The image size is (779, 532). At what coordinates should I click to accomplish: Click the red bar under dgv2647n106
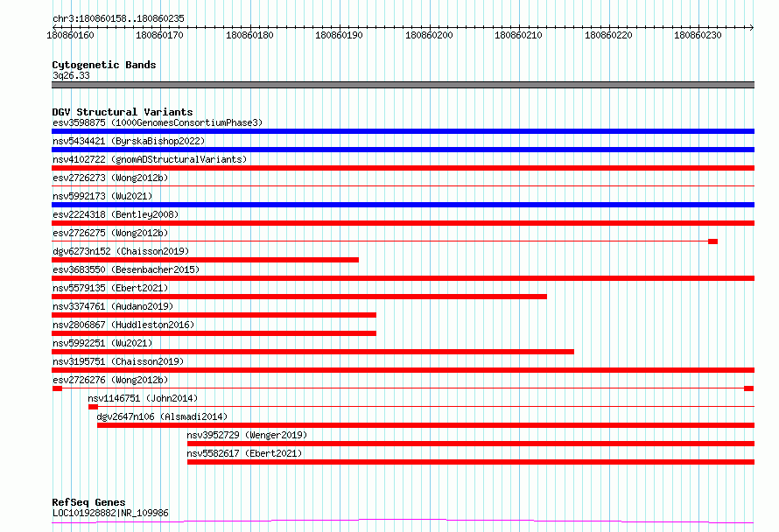(x=425, y=425)
